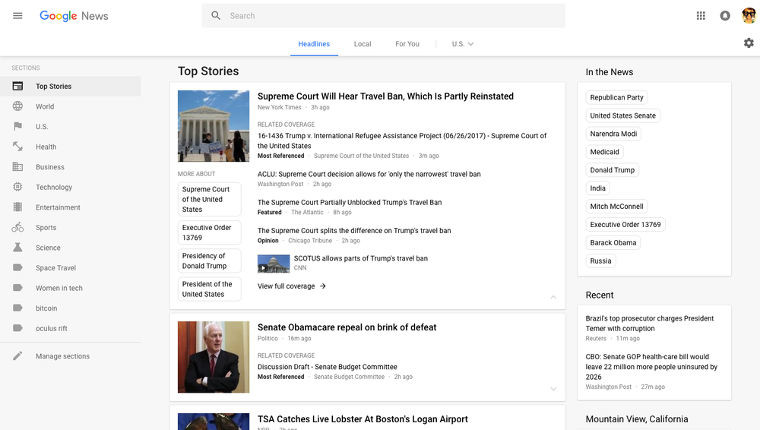Click Executive Order 13769 chip under More About
The image size is (760, 430).
[x=209, y=233]
